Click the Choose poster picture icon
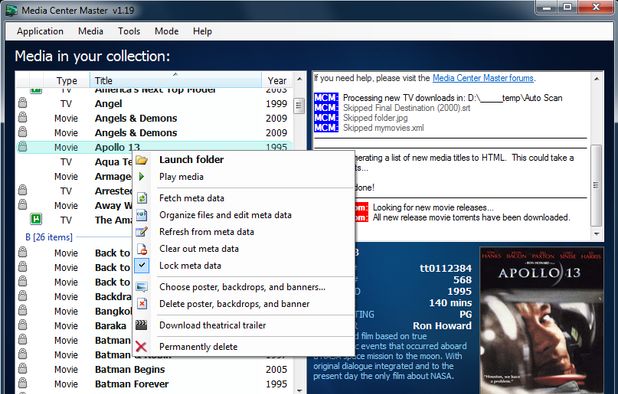Screen dimensions: 618x394 click(141, 287)
